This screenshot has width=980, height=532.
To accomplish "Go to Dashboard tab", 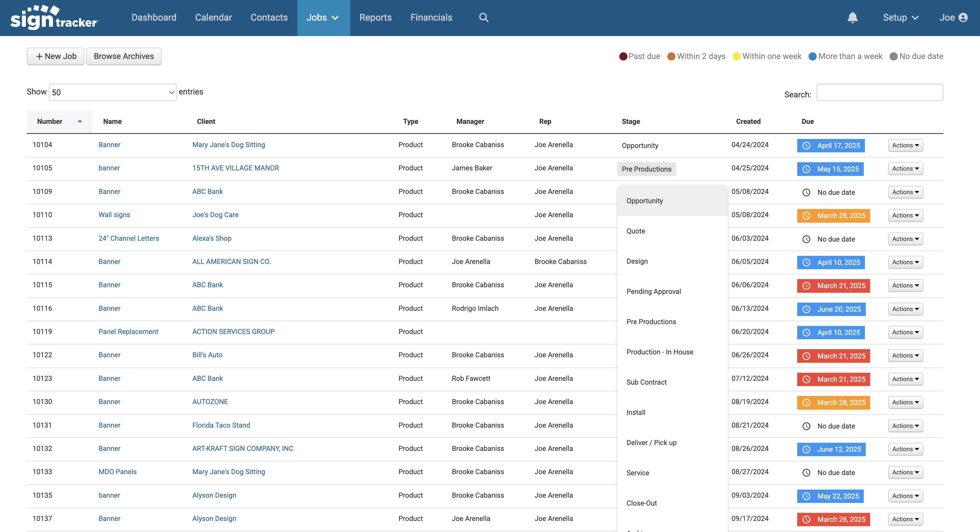I will pyautogui.click(x=154, y=17).
